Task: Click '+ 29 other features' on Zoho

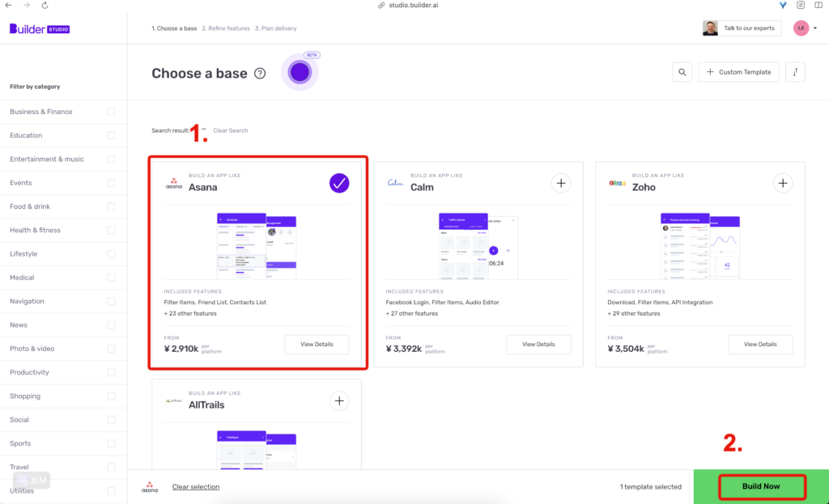Action: click(634, 313)
